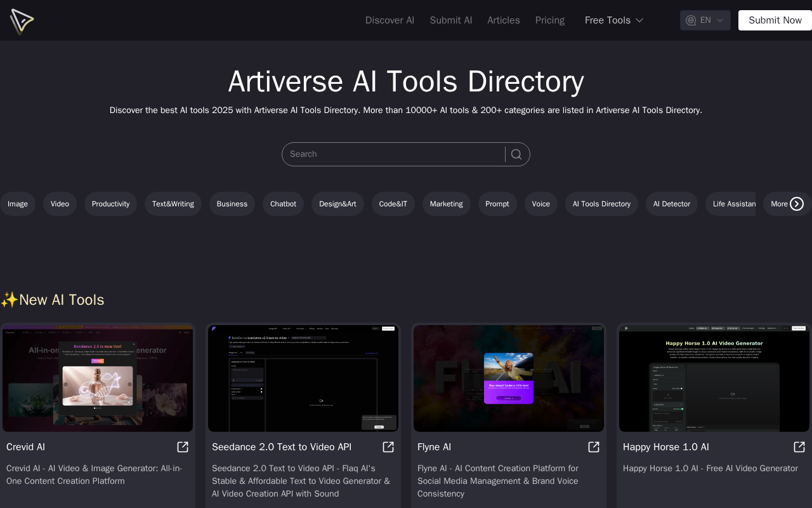Image resolution: width=812 pixels, height=508 pixels.
Task: Open Flyne AI external link icon
Action: tap(594, 447)
